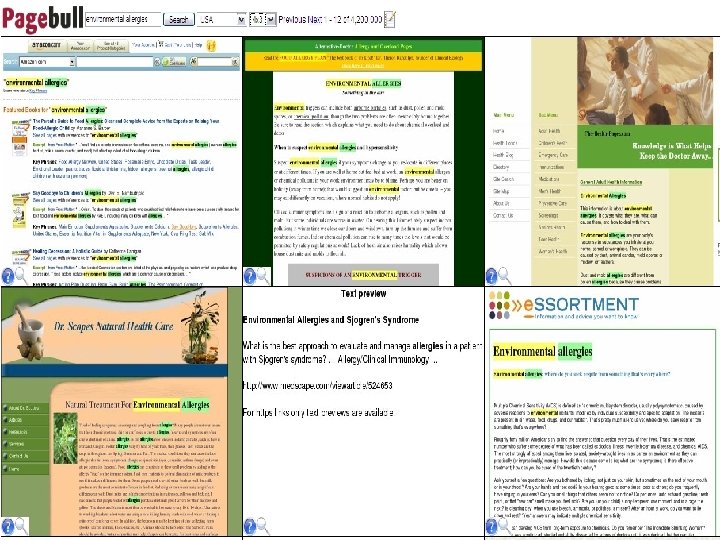Click the search query input field

pyautogui.click(x=123, y=19)
